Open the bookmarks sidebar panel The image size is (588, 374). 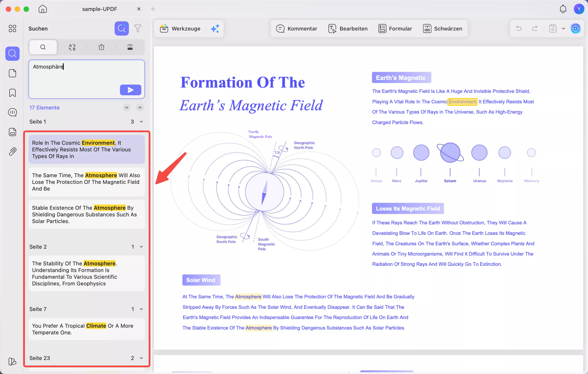click(12, 93)
